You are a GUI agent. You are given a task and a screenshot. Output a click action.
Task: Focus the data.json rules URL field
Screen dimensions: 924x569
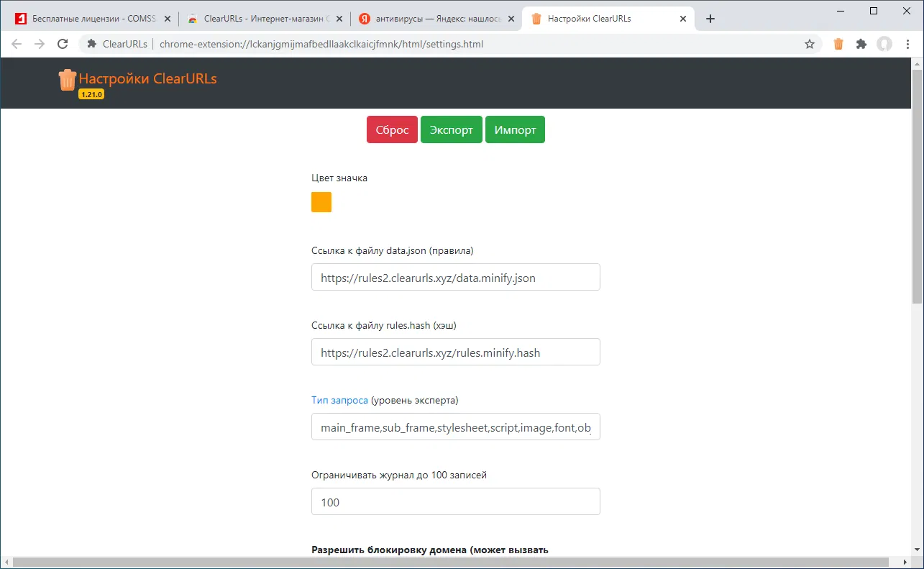pos(456,277)
